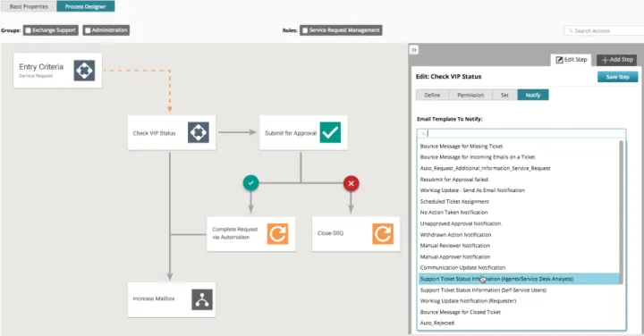Click the Entry Criteria node icon
The height and width of the screenshot is (336, 644).
click(84, 71)
